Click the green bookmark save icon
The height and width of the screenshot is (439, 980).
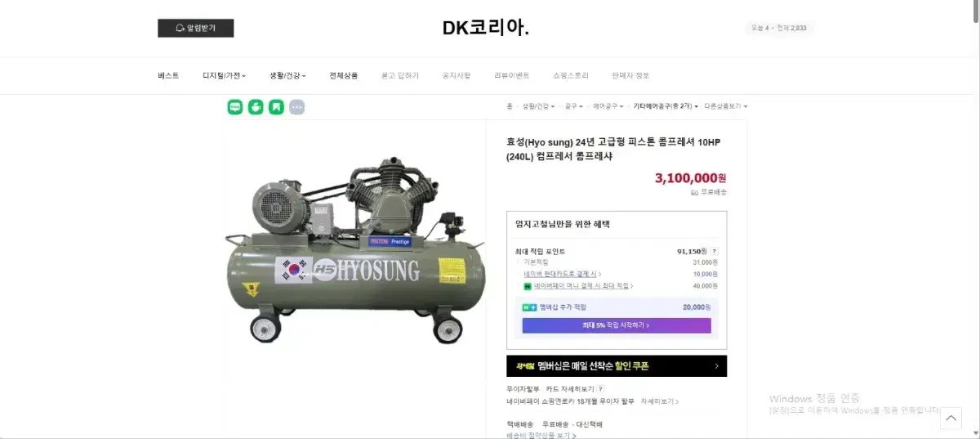276,106
